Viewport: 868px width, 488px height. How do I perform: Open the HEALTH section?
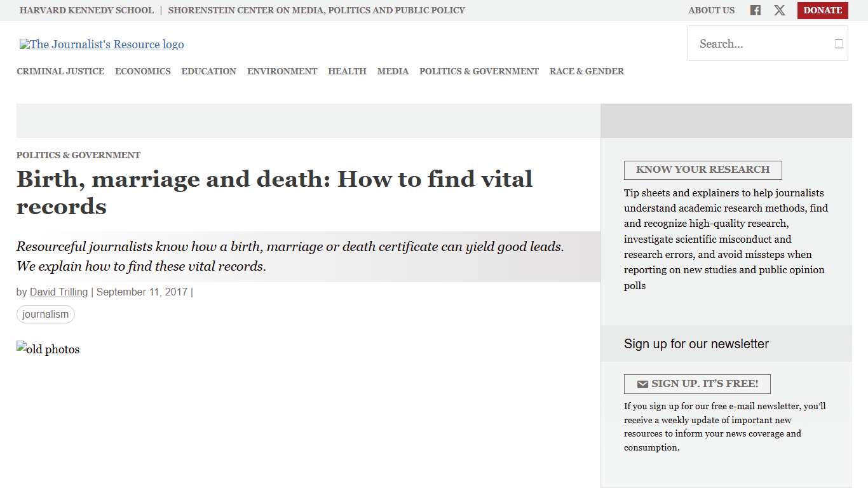[x=347, y=71]
